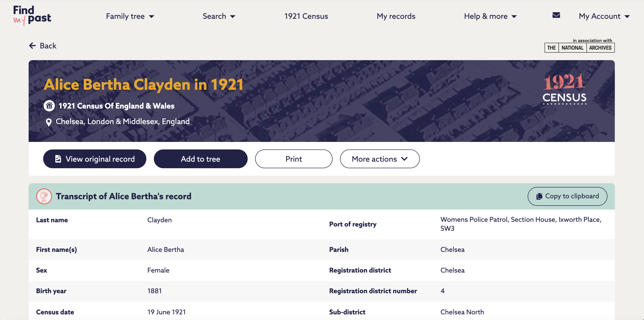
Task: Open the Search dropdown menu
Action: pos(219,16)
